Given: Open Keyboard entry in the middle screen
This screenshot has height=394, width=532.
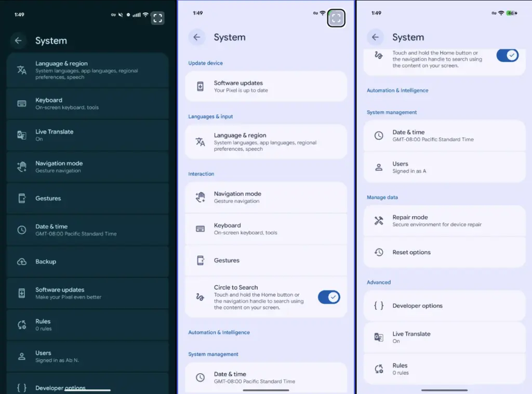Looking at the screenshot, I should (266, 229).
